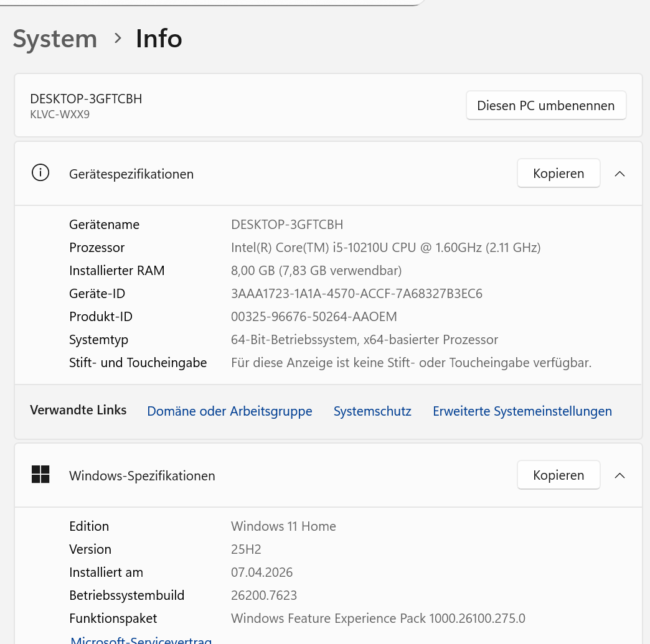Screen dimensions: 650x644
Task: Click the info circle icon beside Gerätespezifikationen
Action: coord(40,173)
